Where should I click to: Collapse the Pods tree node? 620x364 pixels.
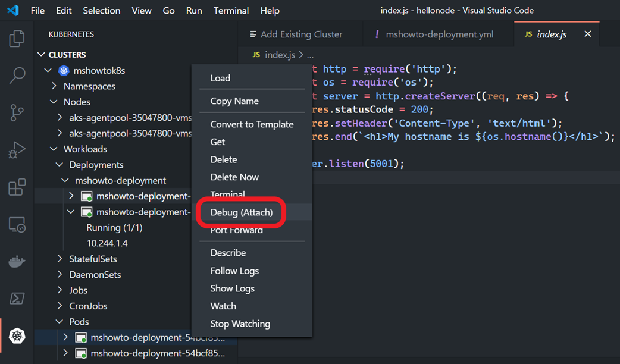pyautogui.click(x=60, y=321)
